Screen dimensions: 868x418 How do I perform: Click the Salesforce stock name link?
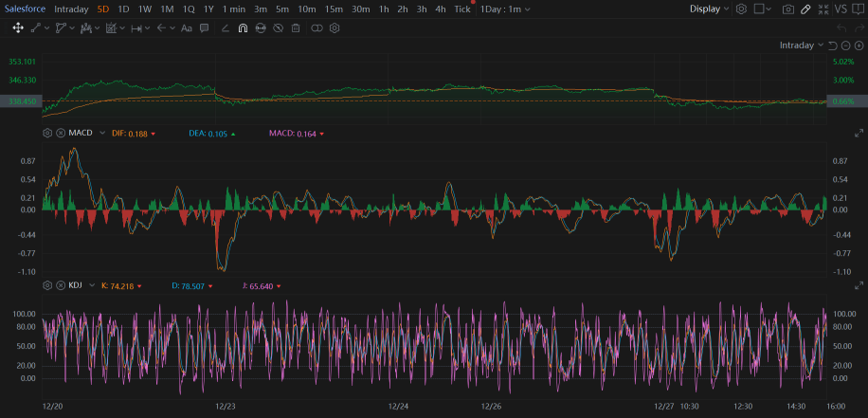[25, 9]
